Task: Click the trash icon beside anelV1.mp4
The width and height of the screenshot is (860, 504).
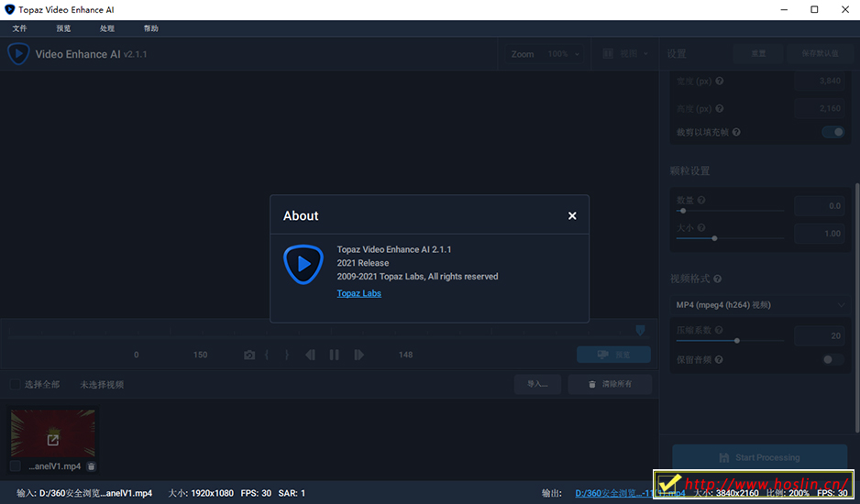Action: pos(91,466)
